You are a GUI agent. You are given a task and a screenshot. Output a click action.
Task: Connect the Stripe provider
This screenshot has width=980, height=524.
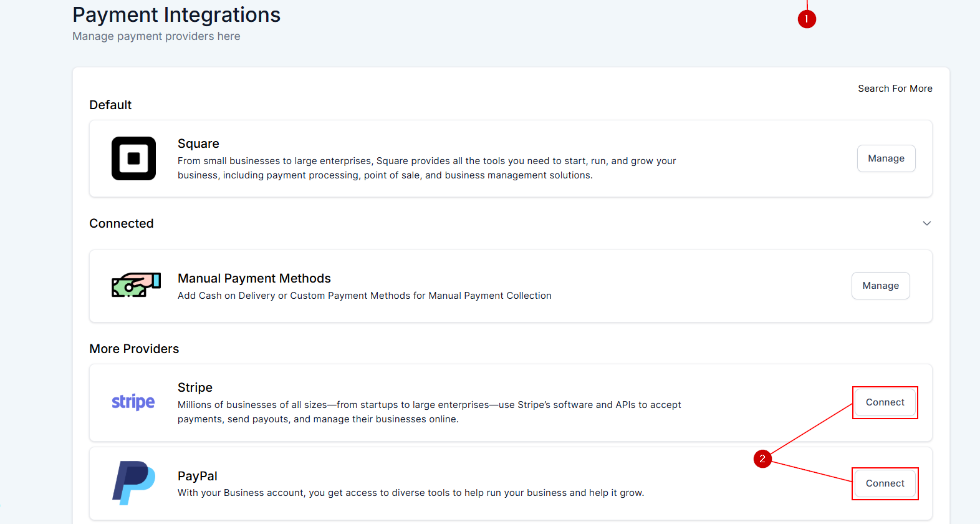885,402
